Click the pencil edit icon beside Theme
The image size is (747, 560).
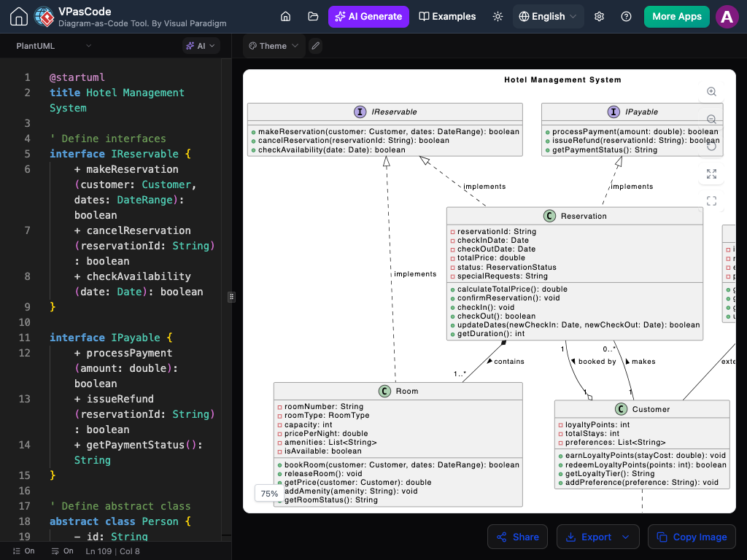coord(315,46)
